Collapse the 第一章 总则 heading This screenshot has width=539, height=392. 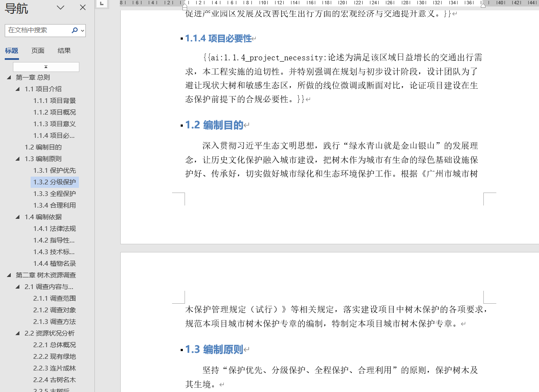9,77
